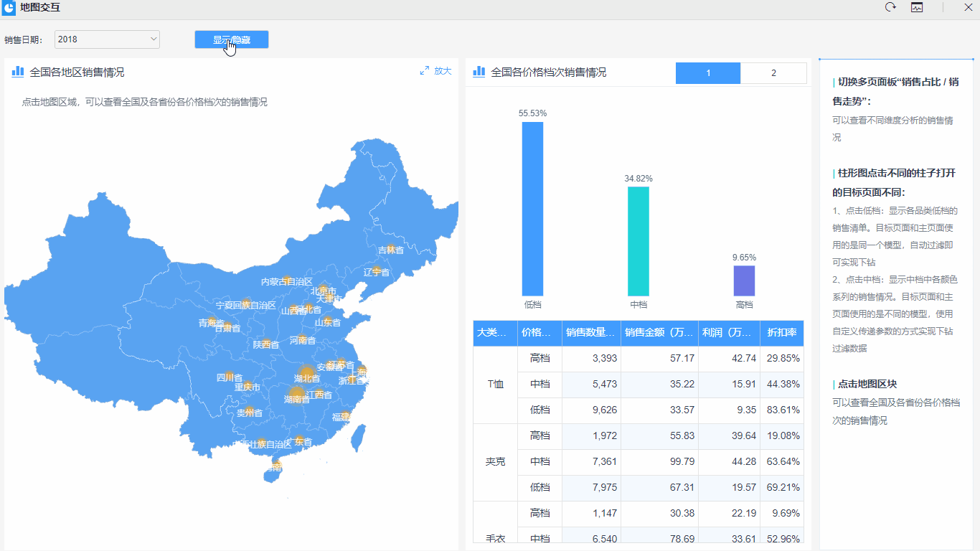
Task: Click the refresh icon in title bar
Action: [890, 7]
